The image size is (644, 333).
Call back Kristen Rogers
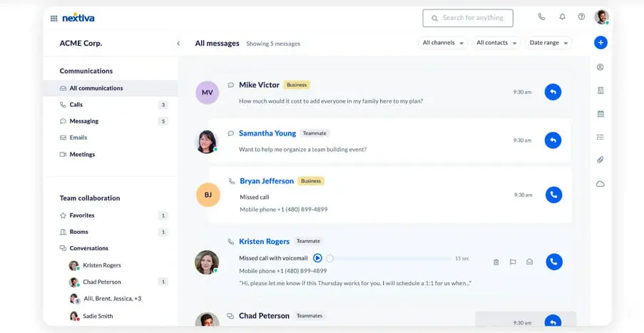(554, 262)
